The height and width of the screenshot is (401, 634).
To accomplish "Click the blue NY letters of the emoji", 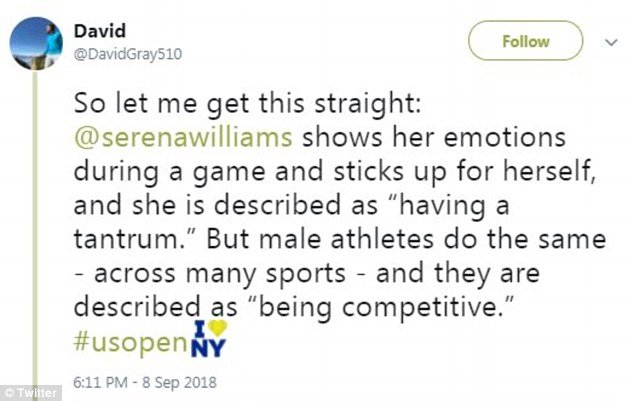I will pyautogui.click(x=210, y=346).
